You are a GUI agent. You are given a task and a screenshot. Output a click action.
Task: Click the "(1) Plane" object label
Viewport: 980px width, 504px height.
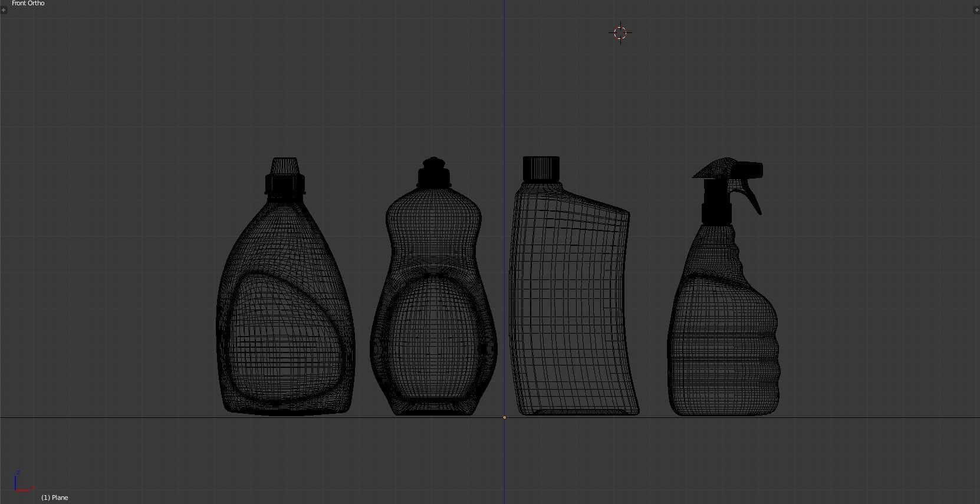click(55, 498)
